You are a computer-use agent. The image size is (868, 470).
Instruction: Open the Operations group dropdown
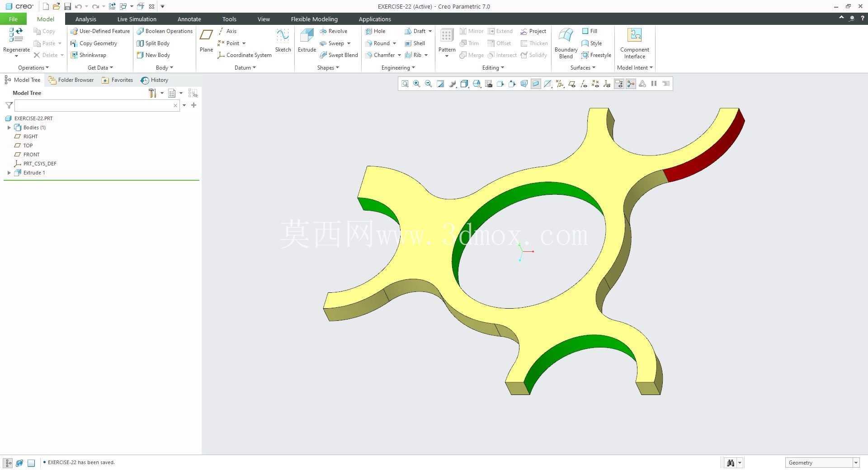pyautogui.click(x=33, y=68)
